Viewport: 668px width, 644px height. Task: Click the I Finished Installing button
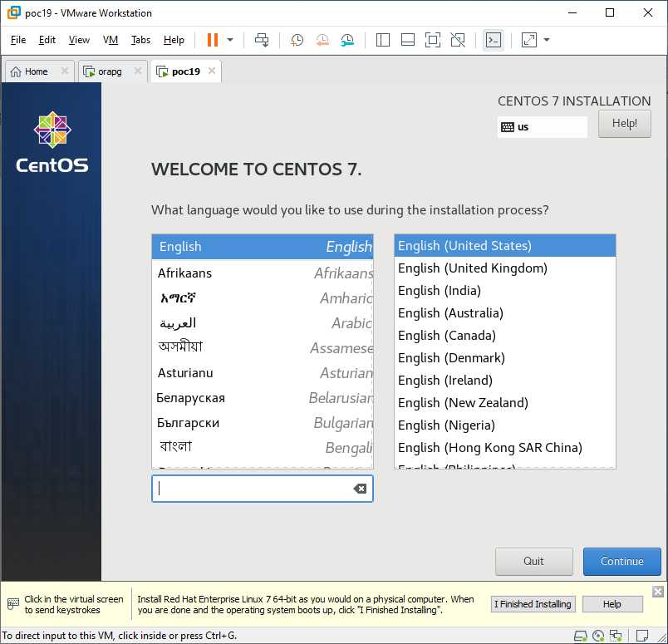(x=533, y=604)
